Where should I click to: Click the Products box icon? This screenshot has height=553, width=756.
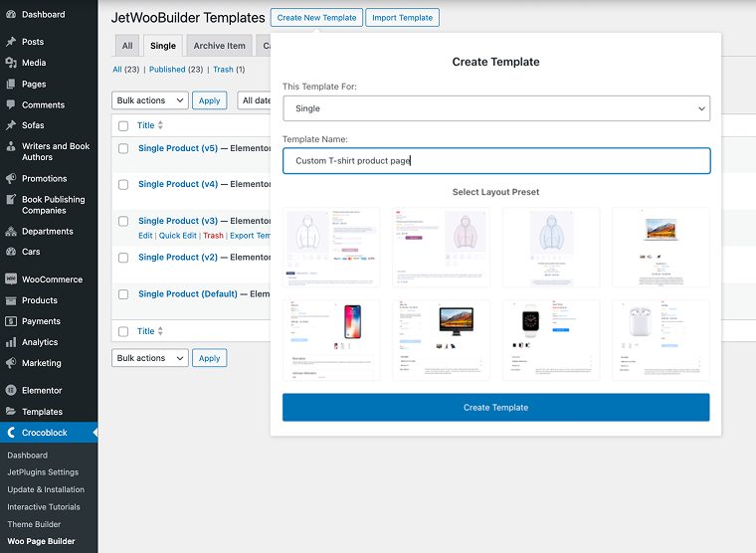pos(11,300)
